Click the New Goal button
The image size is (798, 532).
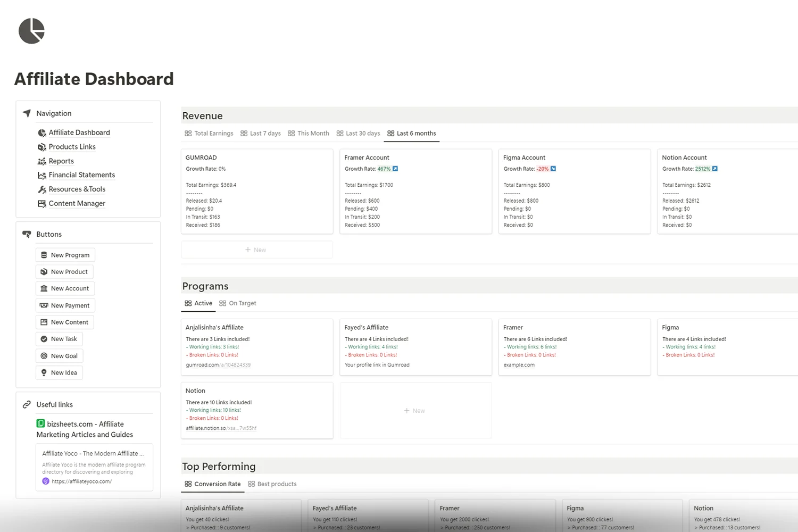(x=60, y=356)
